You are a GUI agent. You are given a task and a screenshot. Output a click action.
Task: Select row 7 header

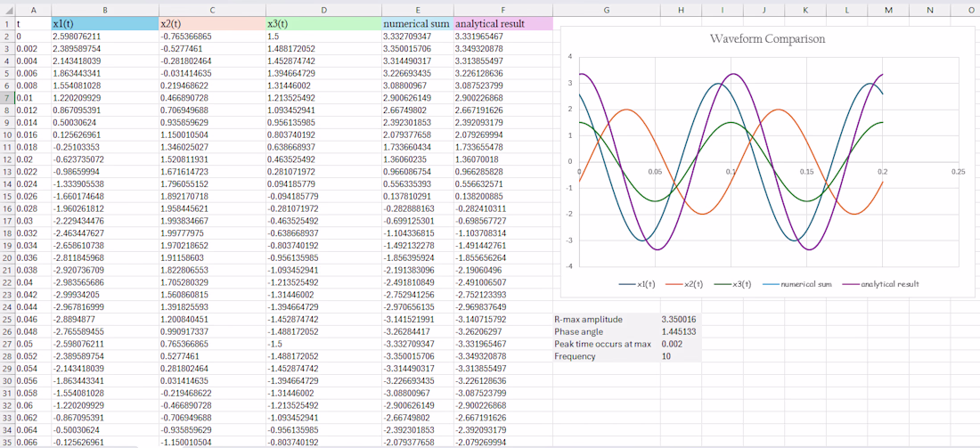(x=7, y=99)
